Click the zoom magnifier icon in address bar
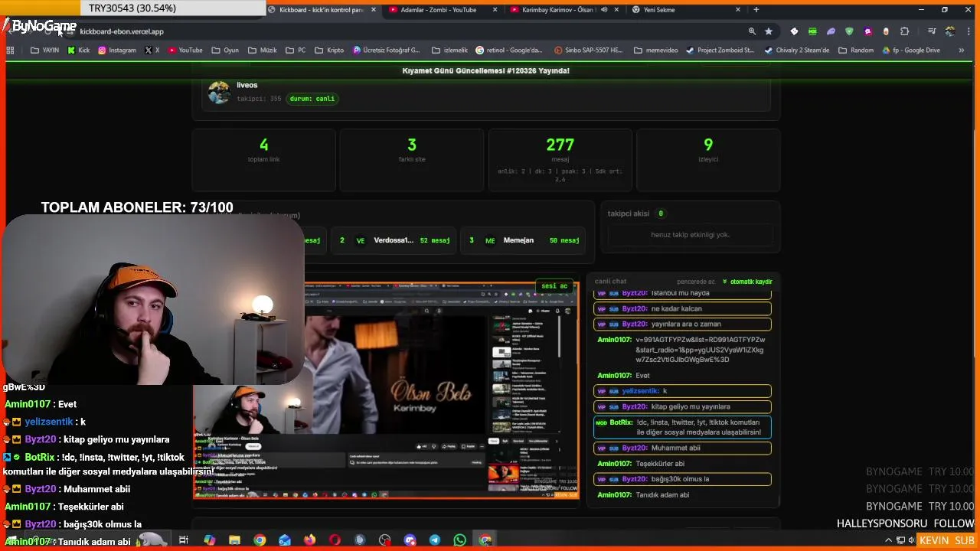Screen dimensions: 980x551 (x=752, y=31)
